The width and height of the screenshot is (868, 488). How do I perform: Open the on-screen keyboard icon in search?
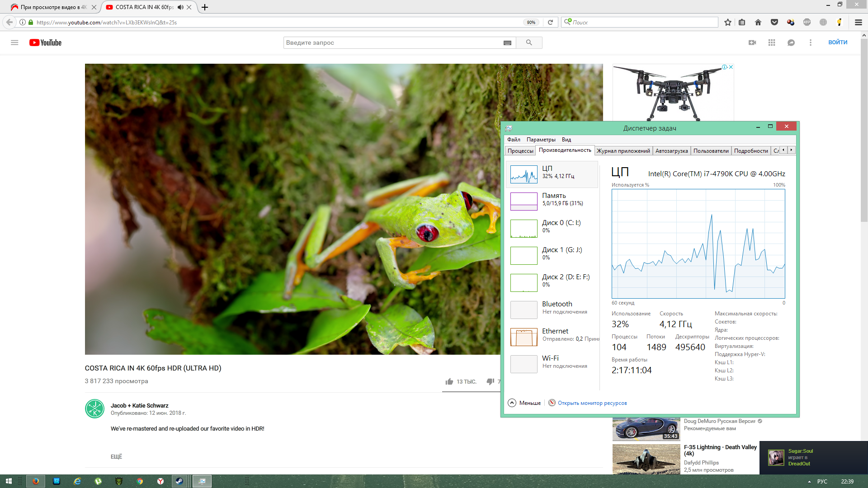(507, 43)
